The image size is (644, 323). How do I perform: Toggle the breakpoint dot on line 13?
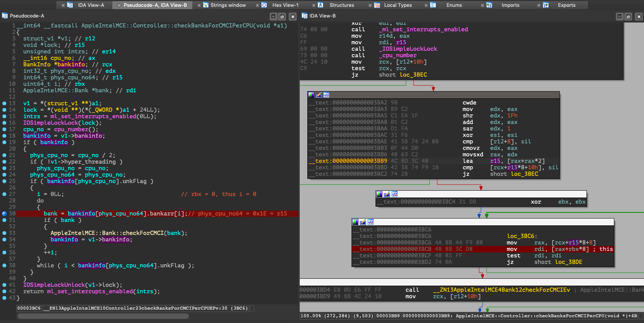pyautogui.click(x=5, y=103)
